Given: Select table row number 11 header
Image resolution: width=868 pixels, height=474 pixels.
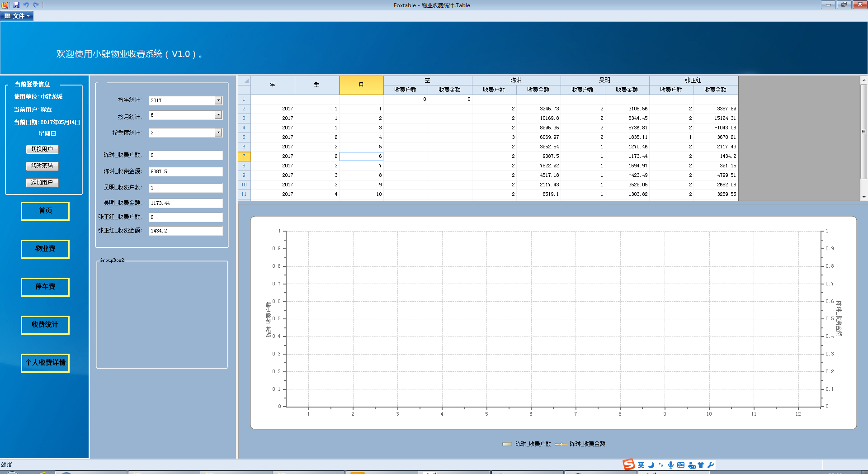Looking at the screenshot, I should pyautogui.click(x=244, y=194).
